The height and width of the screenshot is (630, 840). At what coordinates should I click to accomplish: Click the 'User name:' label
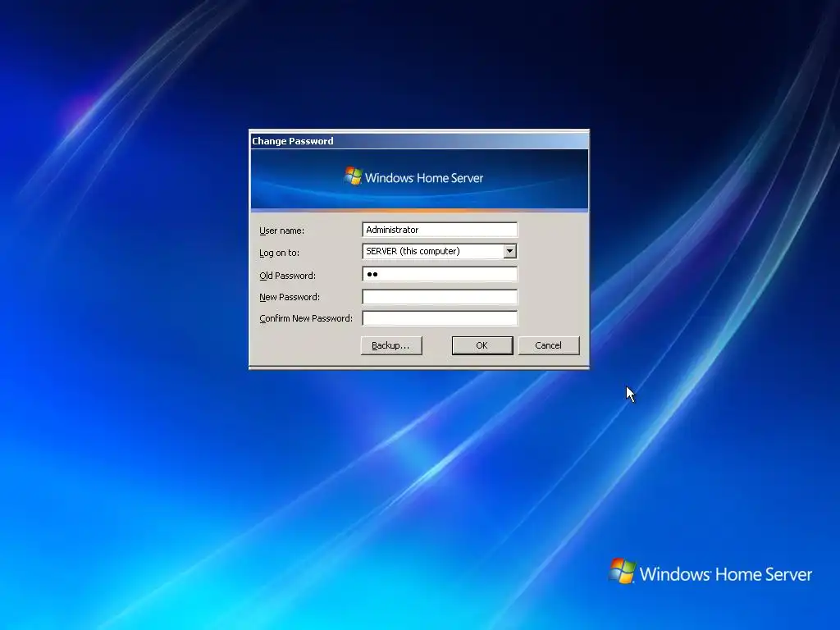(281, 231)
